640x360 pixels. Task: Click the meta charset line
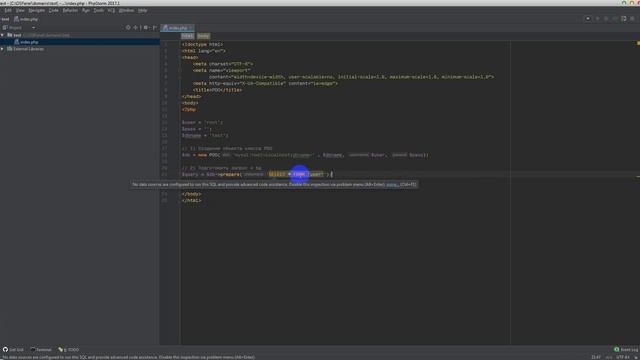tap(223, 64)
